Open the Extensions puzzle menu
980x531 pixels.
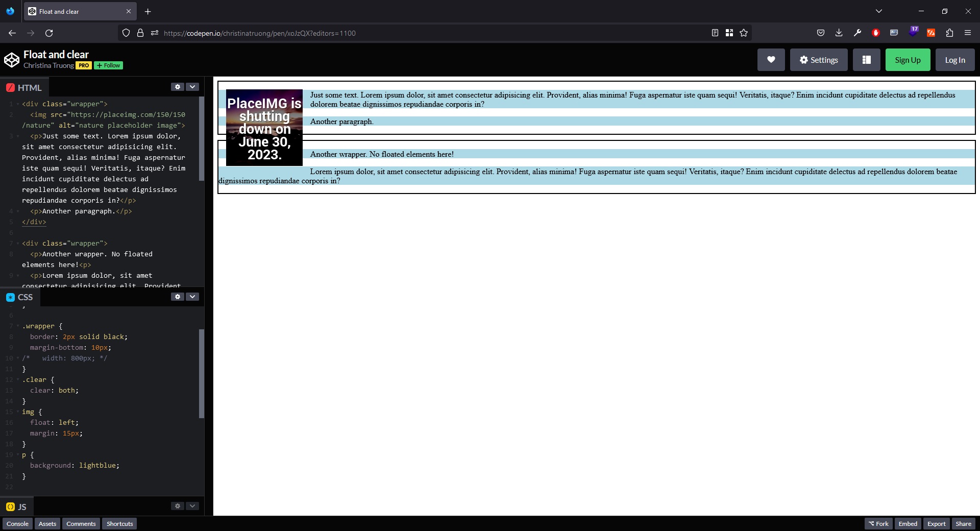point(949,33)
